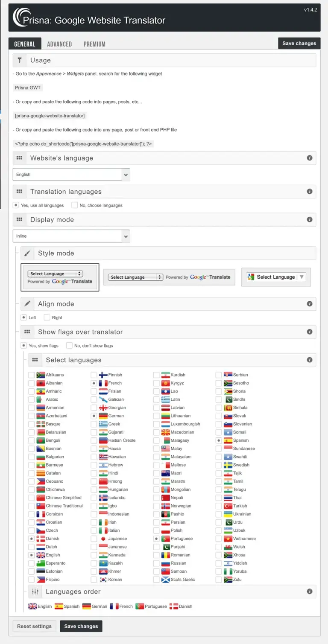This screenshot has width=328, height=644.
Task: Click info icon beside Languages order
Action: [x=310, y=592]
